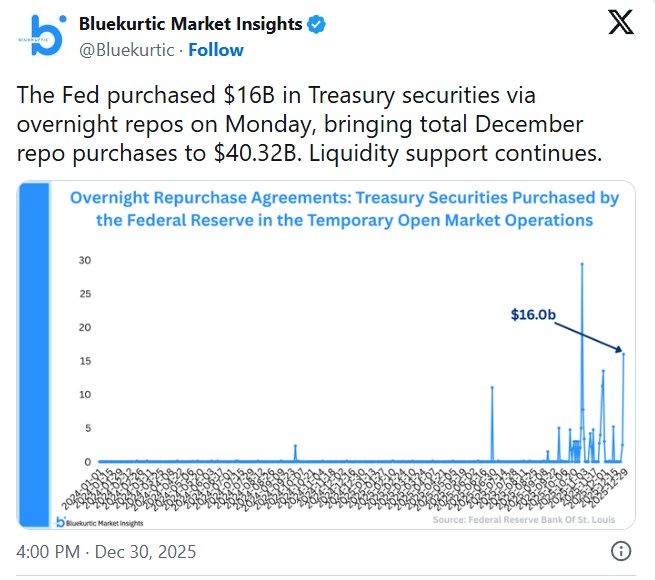The image size is (655, 580).
Task: Click the Federal Reserve Bank Of St. Louis source text
Action: (524, 520)
